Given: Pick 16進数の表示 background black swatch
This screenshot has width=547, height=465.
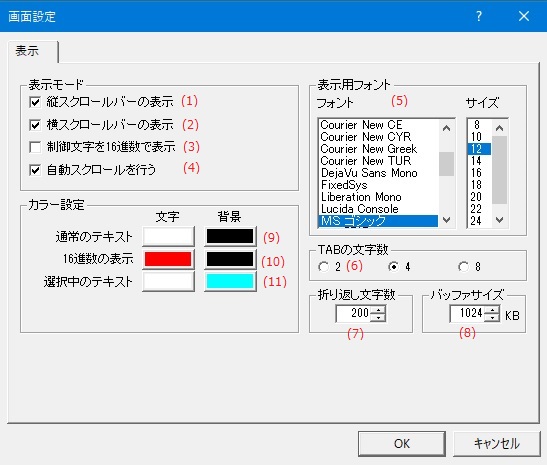Looking at the screenshot, I should (x=230, y=259).
